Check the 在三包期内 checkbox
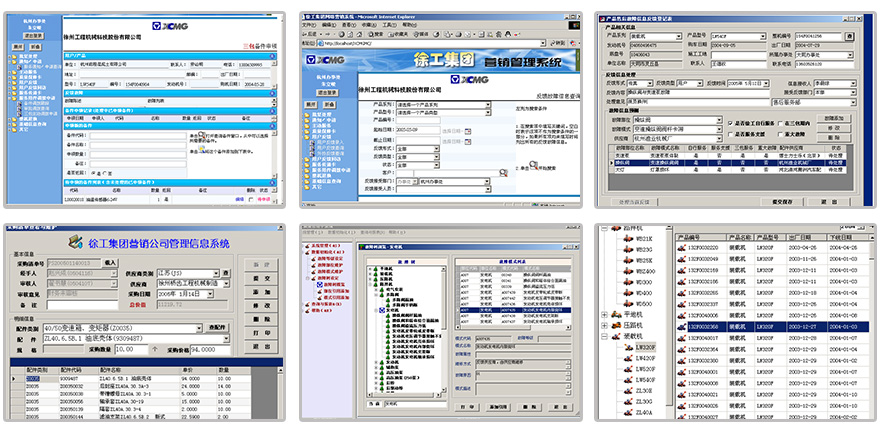The width and height of the screenshot is (880, 435). (781, 123)
